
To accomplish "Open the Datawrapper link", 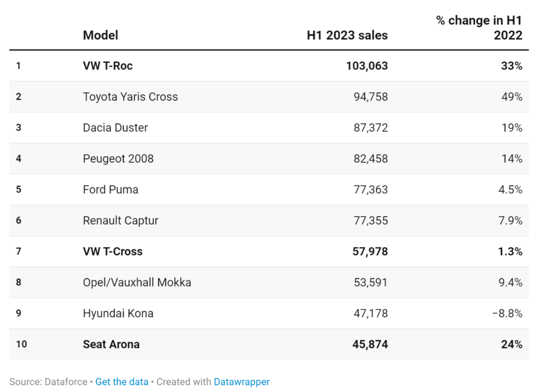I will coord(242,382).
